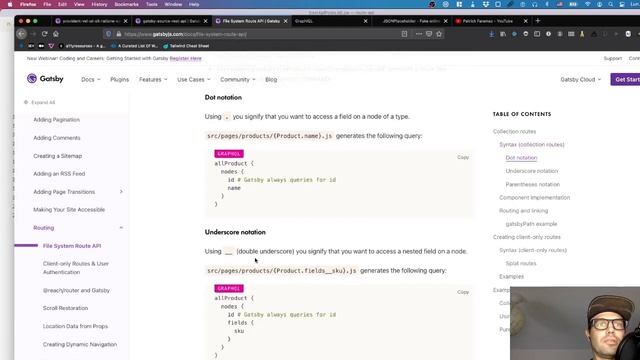Expand the Features dropdown menu
Screen dimensions: 640x360
coord(153,79)
